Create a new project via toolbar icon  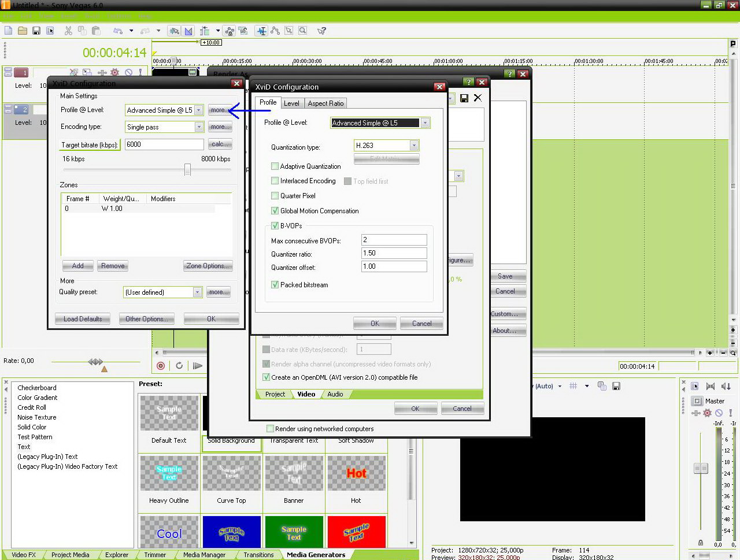coord(9,31)
